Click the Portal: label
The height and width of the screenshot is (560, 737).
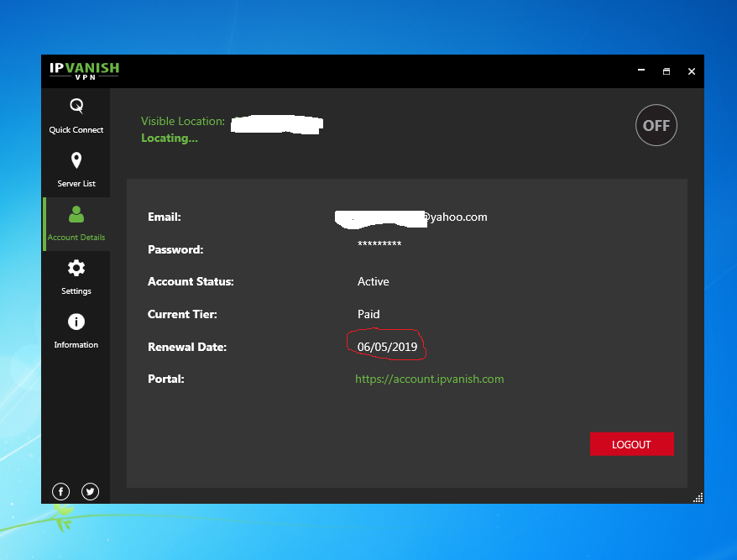tap(166, 379)
